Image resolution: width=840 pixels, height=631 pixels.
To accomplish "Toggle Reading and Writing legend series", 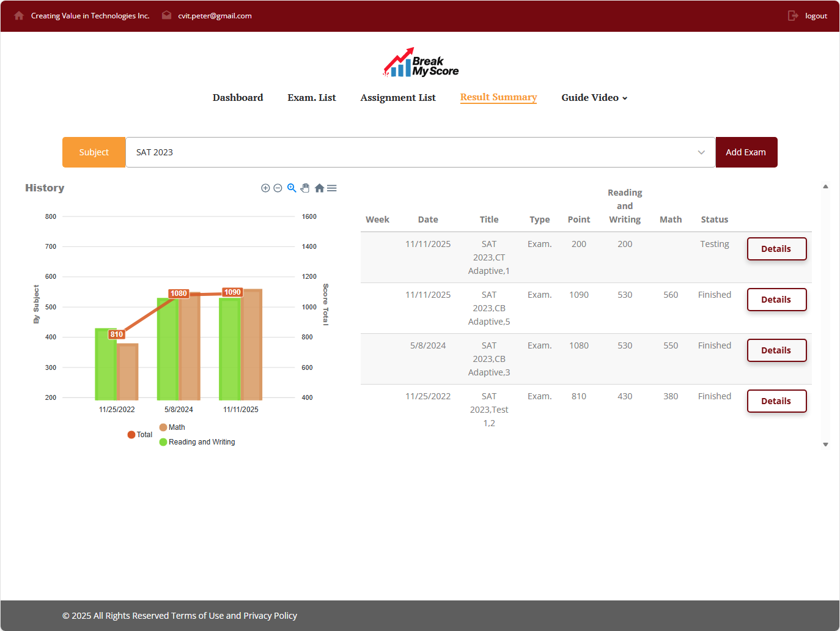I will (197, 442).
